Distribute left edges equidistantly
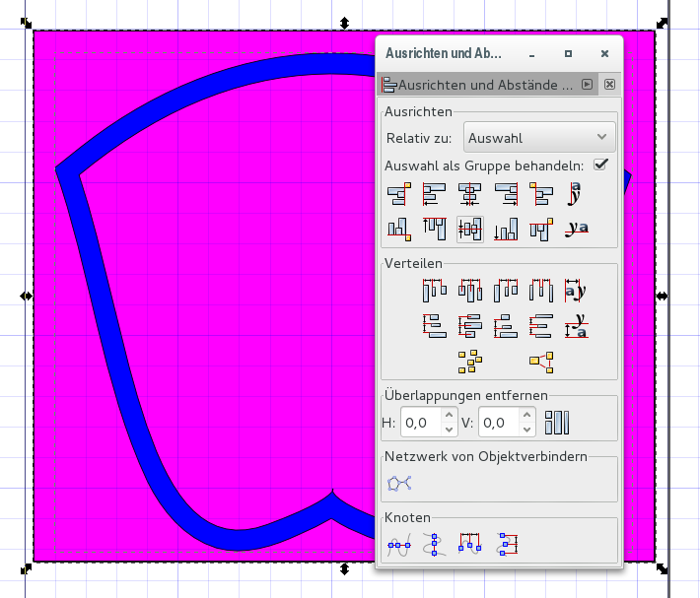This screenshot has width=700, height=598. (435, 291)
